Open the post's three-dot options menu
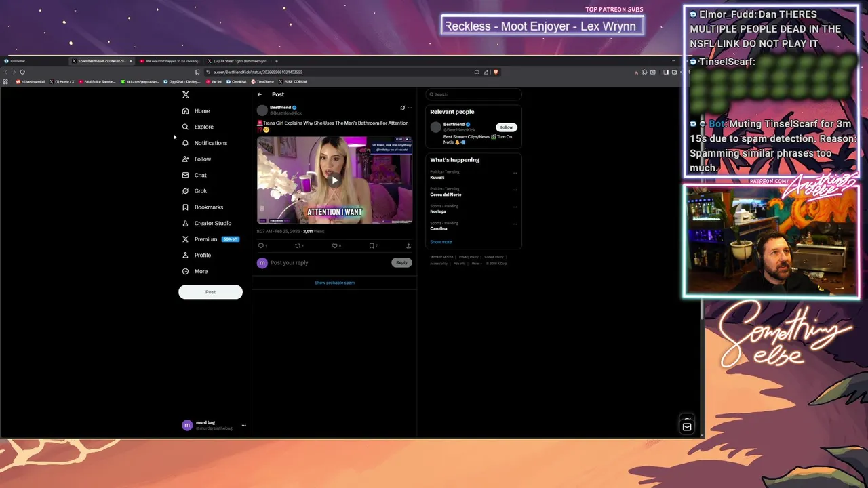This screenshot has width=868, height=488. tap(410, 108)
